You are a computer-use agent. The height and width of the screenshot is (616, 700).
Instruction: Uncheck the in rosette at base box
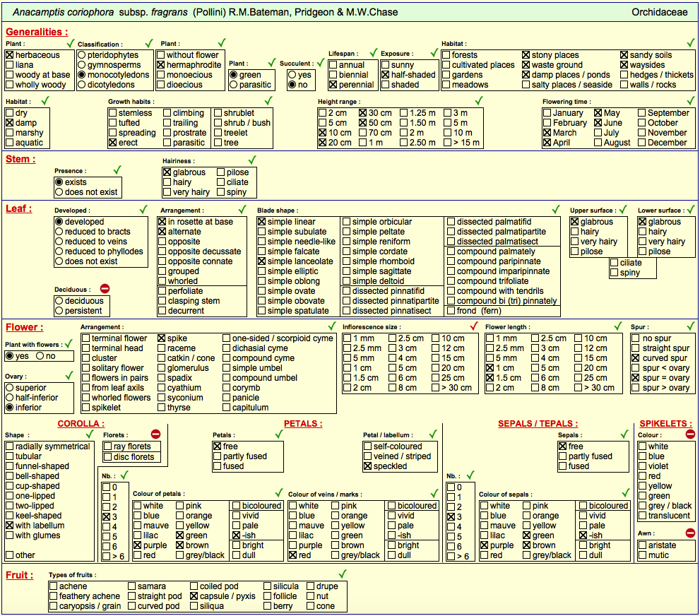click(162, 221)
